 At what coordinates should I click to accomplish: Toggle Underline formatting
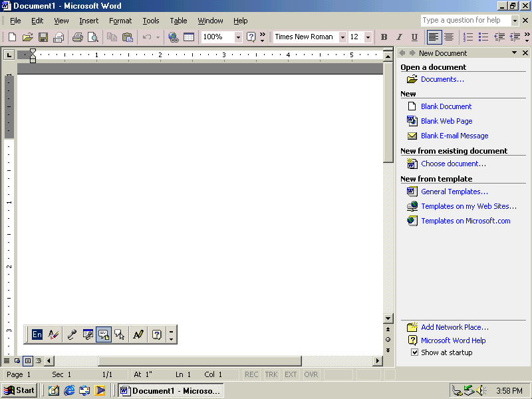[414, 37]
